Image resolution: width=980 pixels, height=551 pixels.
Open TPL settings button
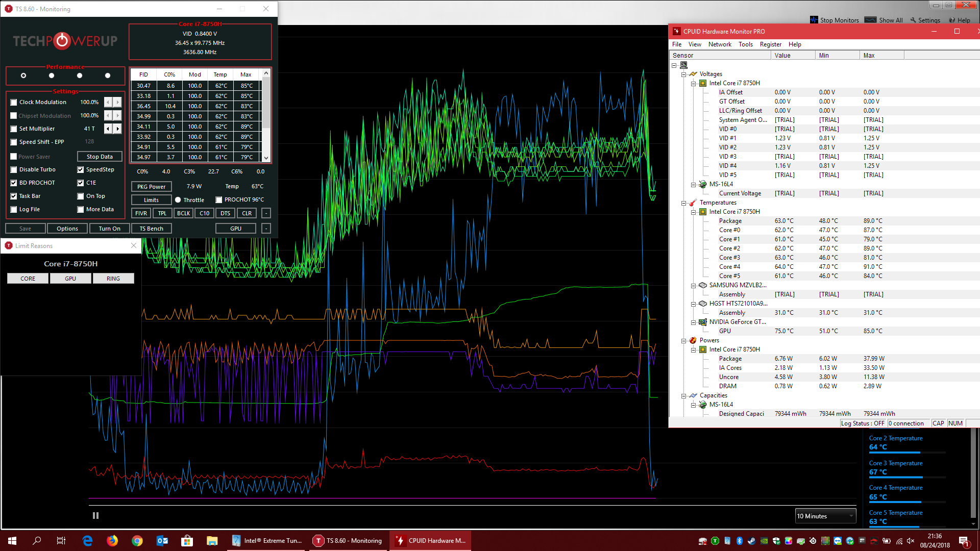click(162, 213)
